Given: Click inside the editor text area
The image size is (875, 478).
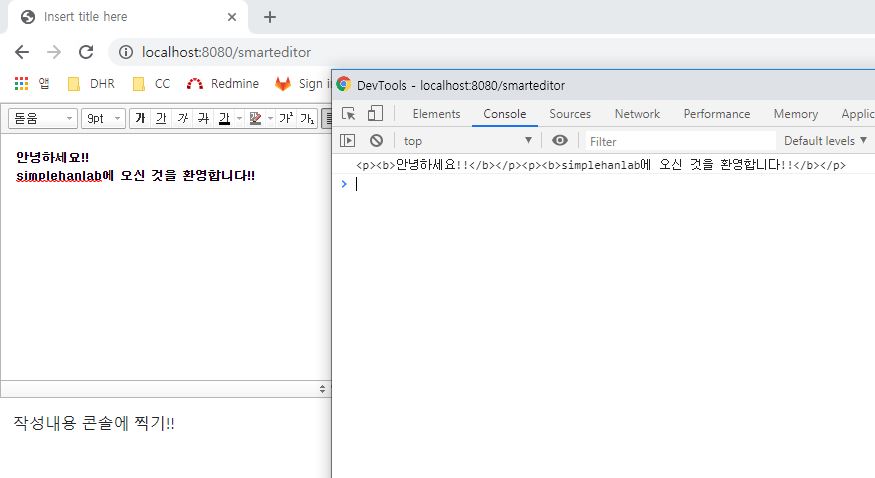Looking at the screenshot, I should click(x=166, y=257).
